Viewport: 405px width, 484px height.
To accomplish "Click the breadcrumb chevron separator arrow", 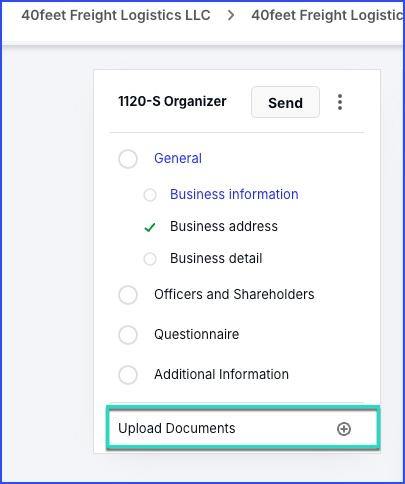I will click(x=231, y=15).
